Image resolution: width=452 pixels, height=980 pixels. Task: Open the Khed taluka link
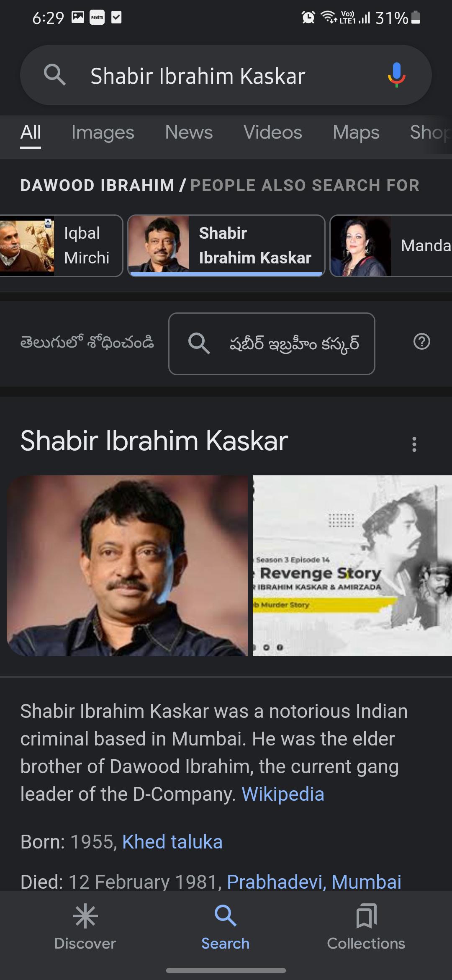tap(172, 842)
